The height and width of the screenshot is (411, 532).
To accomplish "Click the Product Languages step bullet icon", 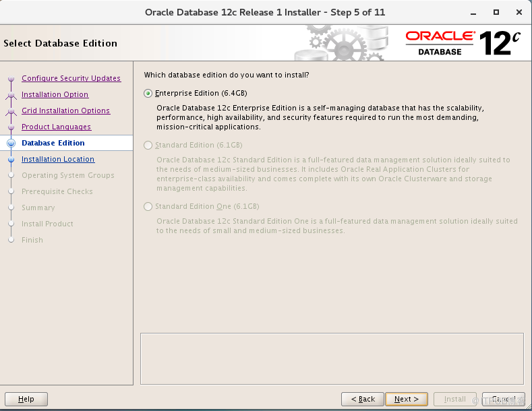I will coord(11,127).
